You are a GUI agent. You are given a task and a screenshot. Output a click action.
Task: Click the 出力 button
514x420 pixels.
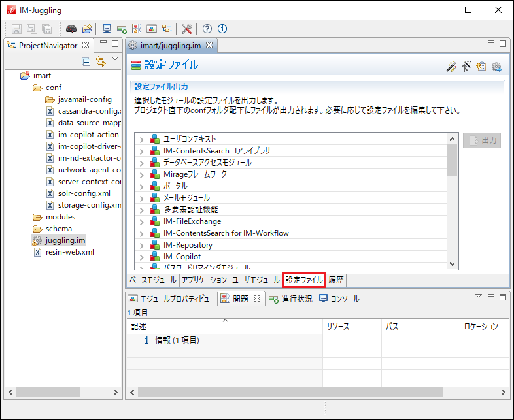(x=481, y=140)
